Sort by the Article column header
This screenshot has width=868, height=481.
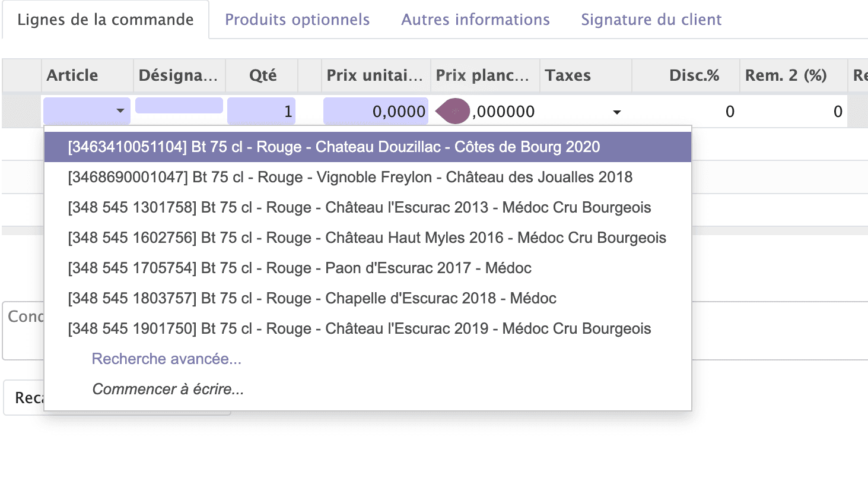click(72, 75)
